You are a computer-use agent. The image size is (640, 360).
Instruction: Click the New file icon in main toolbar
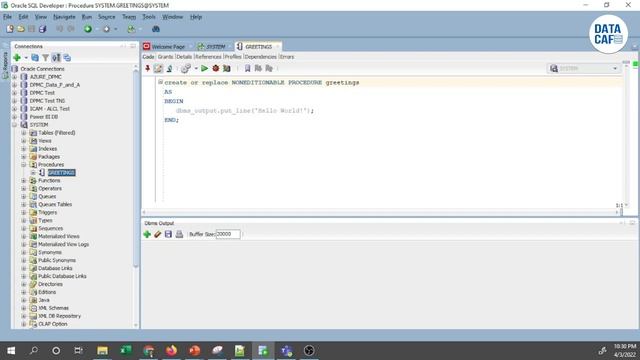point(10,29)
